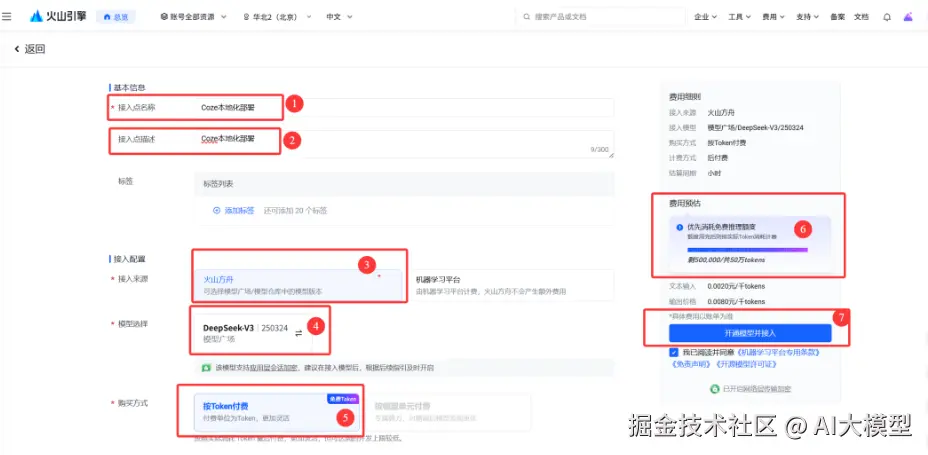
Task: Click the 标签列表 header row
Action: pyautogui.click(x=405, y=184)
